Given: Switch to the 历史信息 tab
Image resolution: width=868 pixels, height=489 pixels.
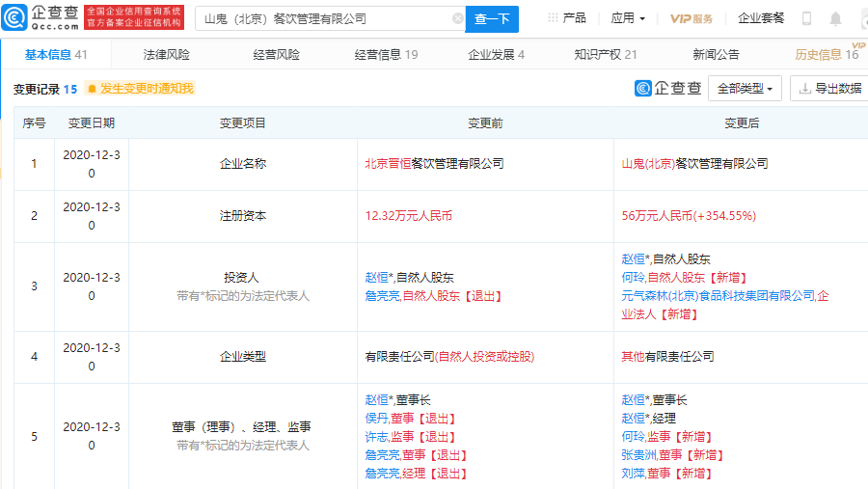Looking at the screenshot, I should pos(827,54).
